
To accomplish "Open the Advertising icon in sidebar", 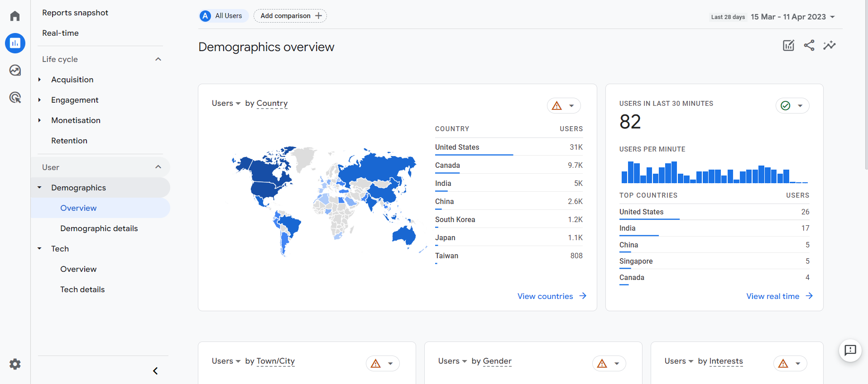I will [x=15, y=97].
